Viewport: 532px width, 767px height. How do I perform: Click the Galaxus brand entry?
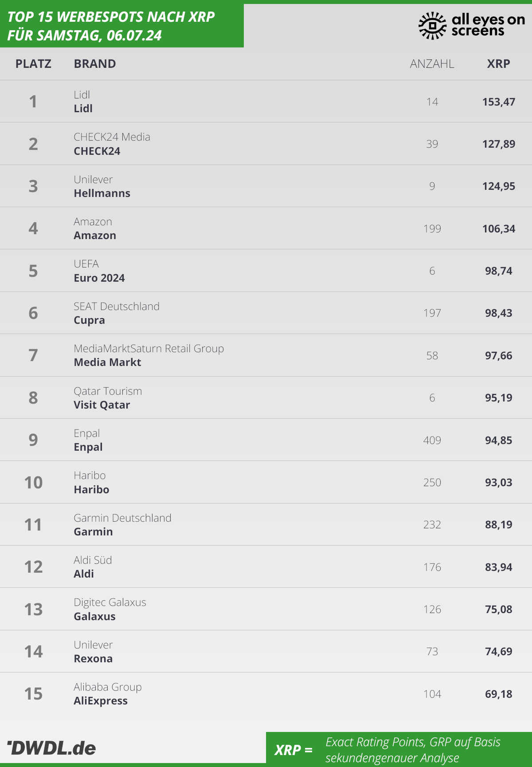pos(95,617)
